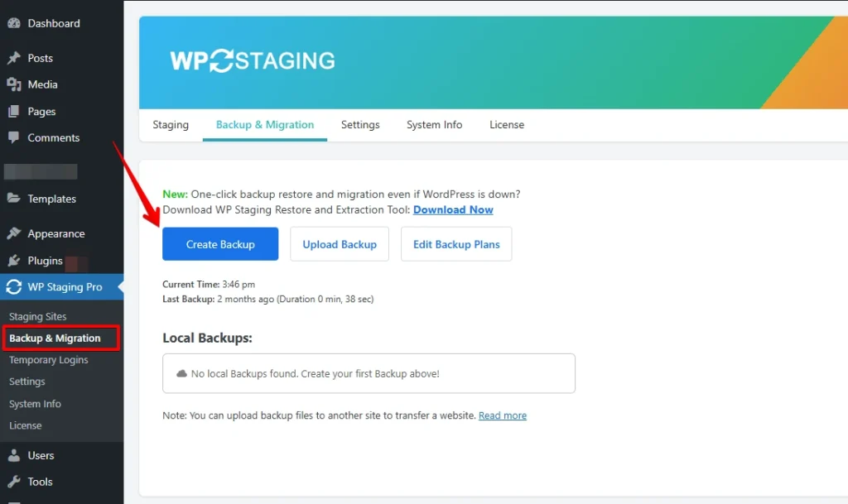Open the Read more link

[503, 415]
